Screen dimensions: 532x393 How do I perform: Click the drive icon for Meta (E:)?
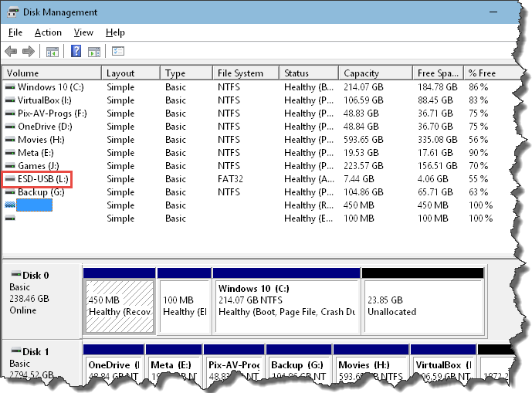coord(10,153)
